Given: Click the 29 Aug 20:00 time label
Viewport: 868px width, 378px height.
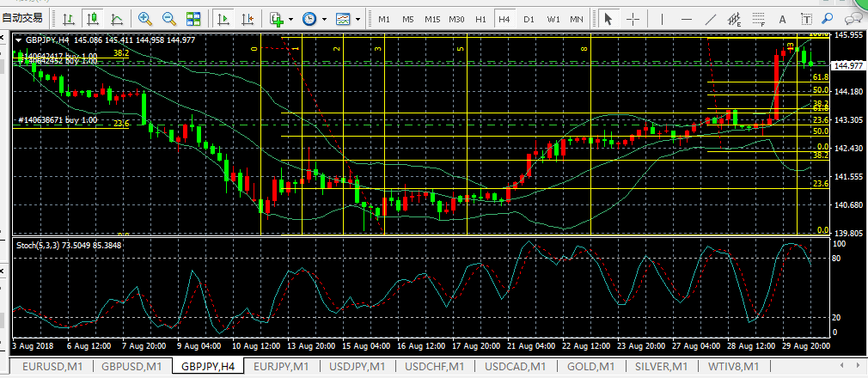Looking at the screenshot, I should click(x=808, y=346).
